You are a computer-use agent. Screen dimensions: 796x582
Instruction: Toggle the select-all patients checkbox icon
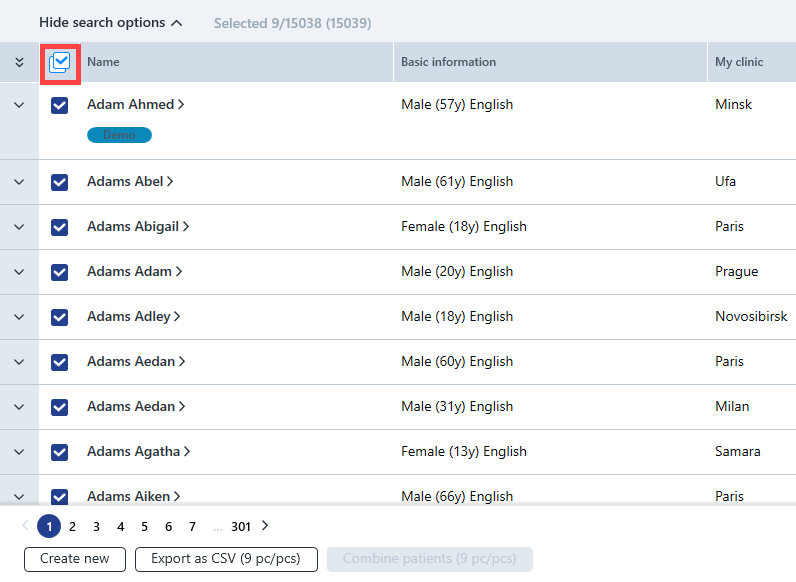click(x=59, y=63)
